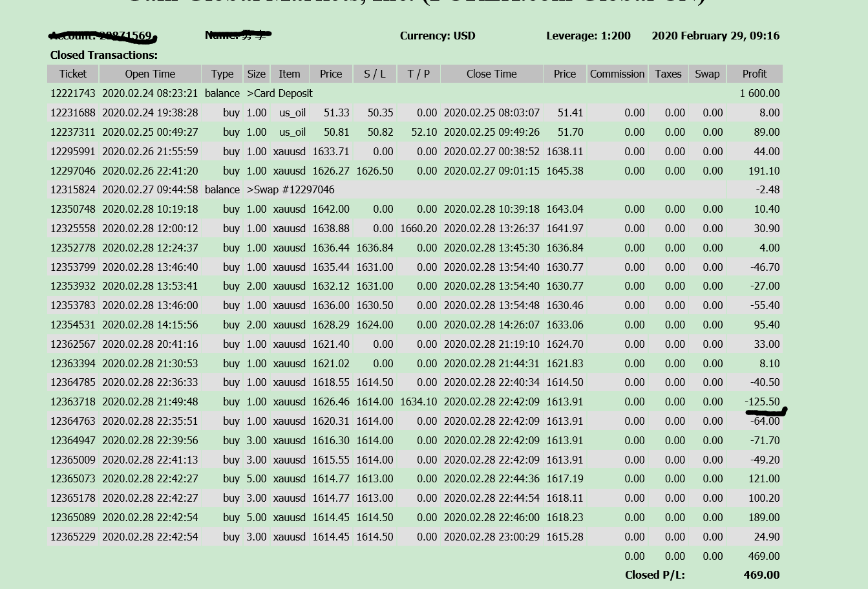Click the 95.40 profit value
Viewport: 868px width, 589px height.
point(767,325)
